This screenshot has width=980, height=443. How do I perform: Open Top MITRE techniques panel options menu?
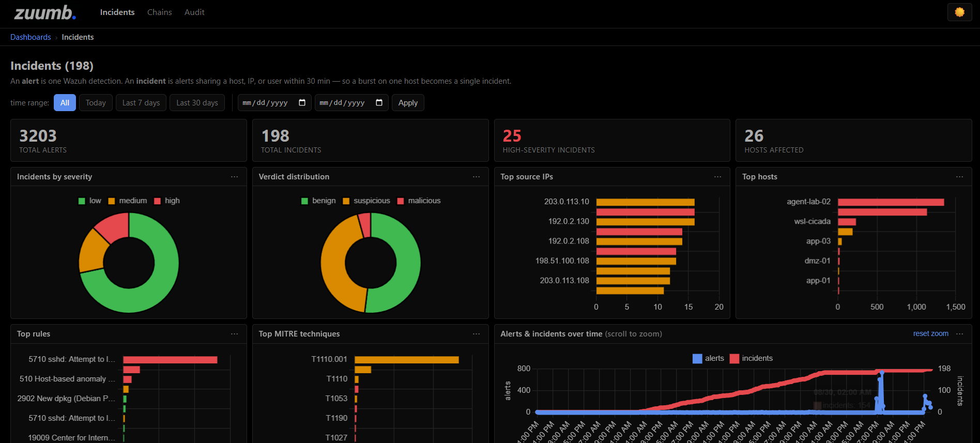point(476,334)
